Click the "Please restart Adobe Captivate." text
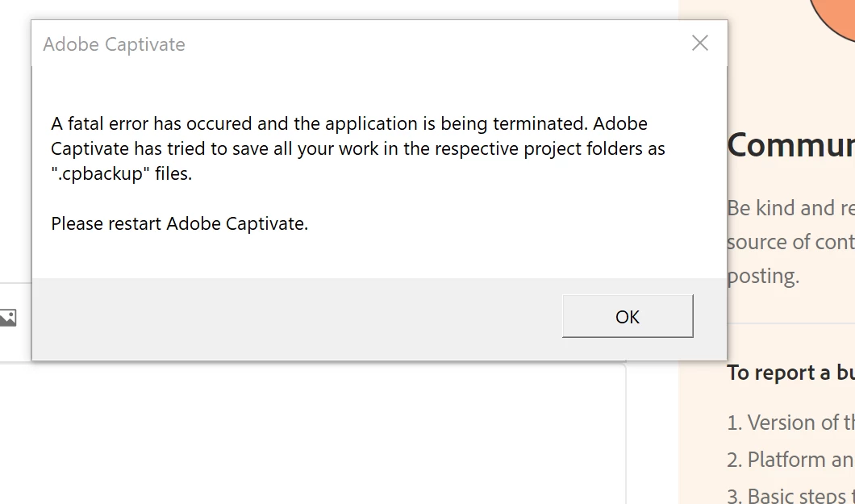This screenshot has height=504, width=855. pyautogui.click(x=179, y=223)
